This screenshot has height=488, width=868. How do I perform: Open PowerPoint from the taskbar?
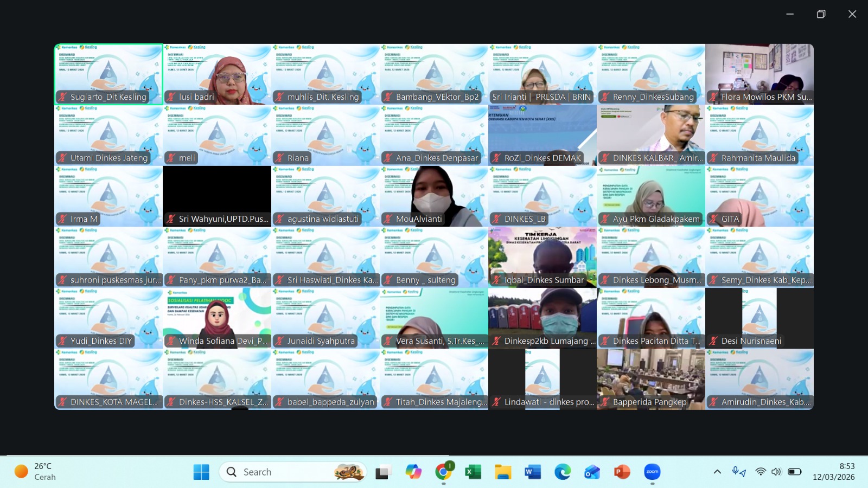622,472
